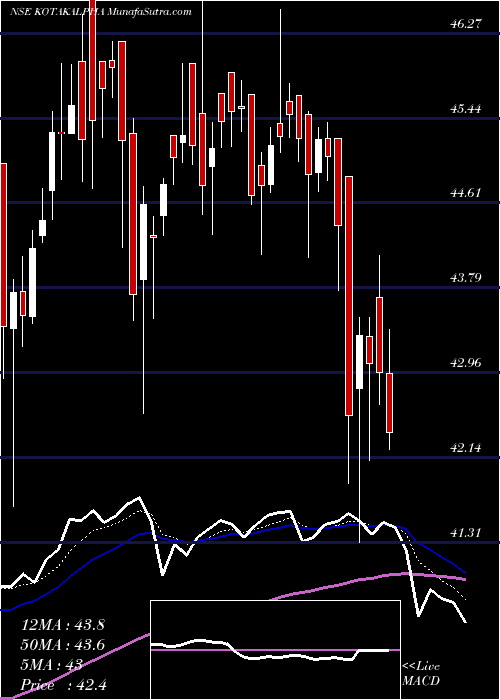Click the white candlestick below the 42.96 line
This screenshot has height=700, width=500.
(359, 362)
